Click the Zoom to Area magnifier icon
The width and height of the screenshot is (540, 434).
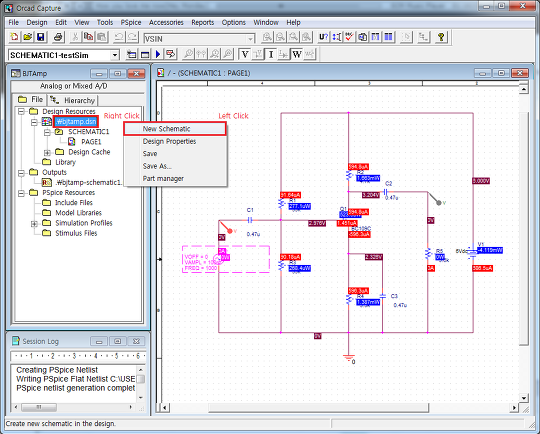click(293, 37)
